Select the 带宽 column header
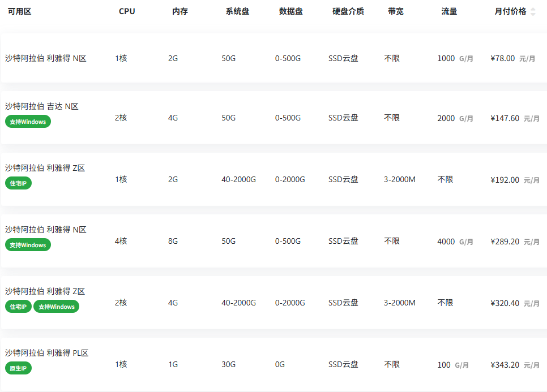The width and height of the screenshot is (547, 392). (x=396, y=11)
